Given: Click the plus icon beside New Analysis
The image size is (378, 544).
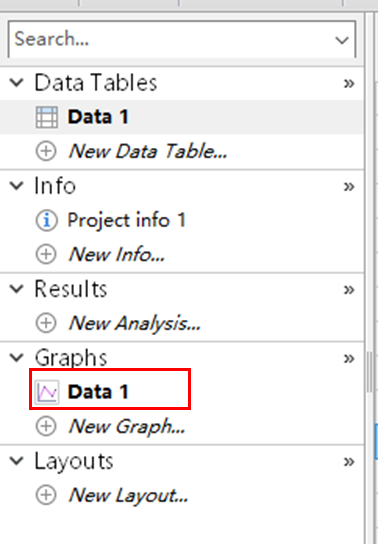Looking at the screenshot, I should (46, 323).
